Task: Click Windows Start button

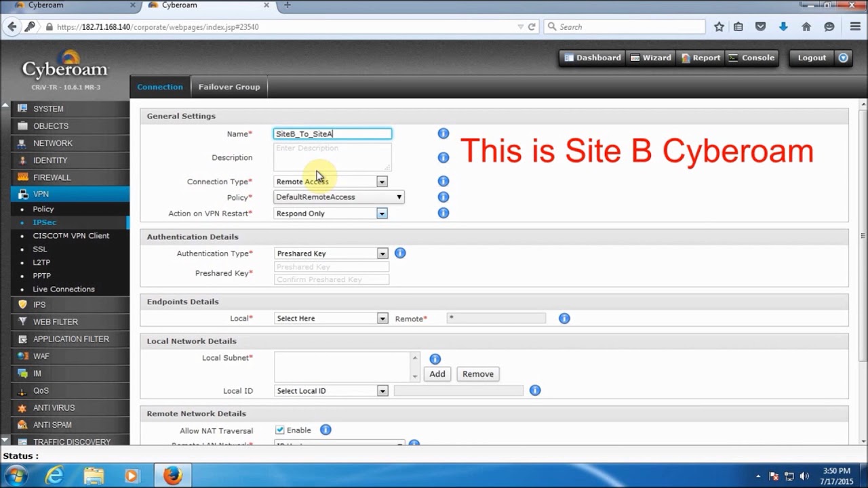Action: tap(15, 476)
